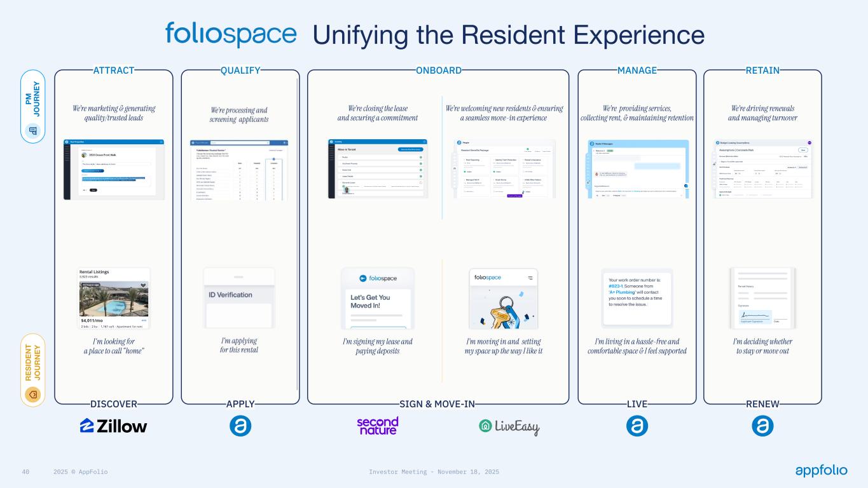This screenshot has width=868, height=488.
Task: Select the ATTRACT stage heading
Action: tap(114, 71)
